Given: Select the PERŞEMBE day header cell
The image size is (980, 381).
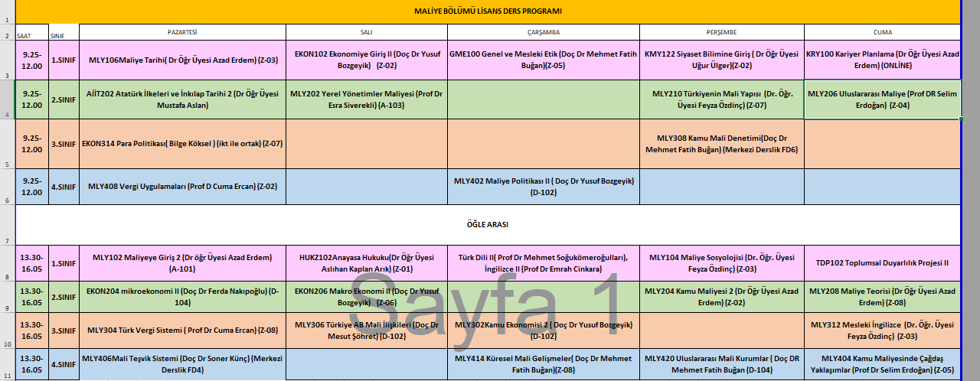Looking at the screenshot, I should [x=721, y=32].
